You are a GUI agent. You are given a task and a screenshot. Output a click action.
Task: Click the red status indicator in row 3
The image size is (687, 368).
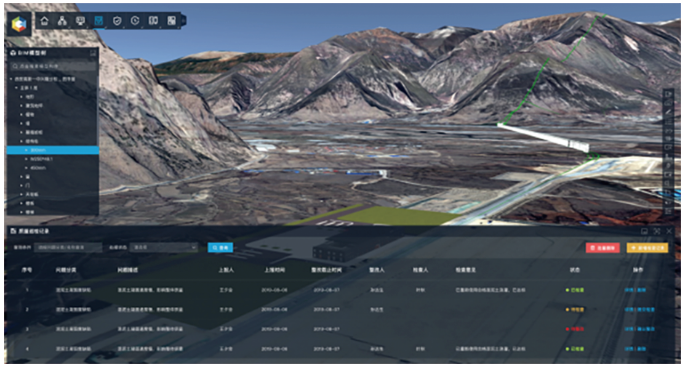click(x=574, y=329)
